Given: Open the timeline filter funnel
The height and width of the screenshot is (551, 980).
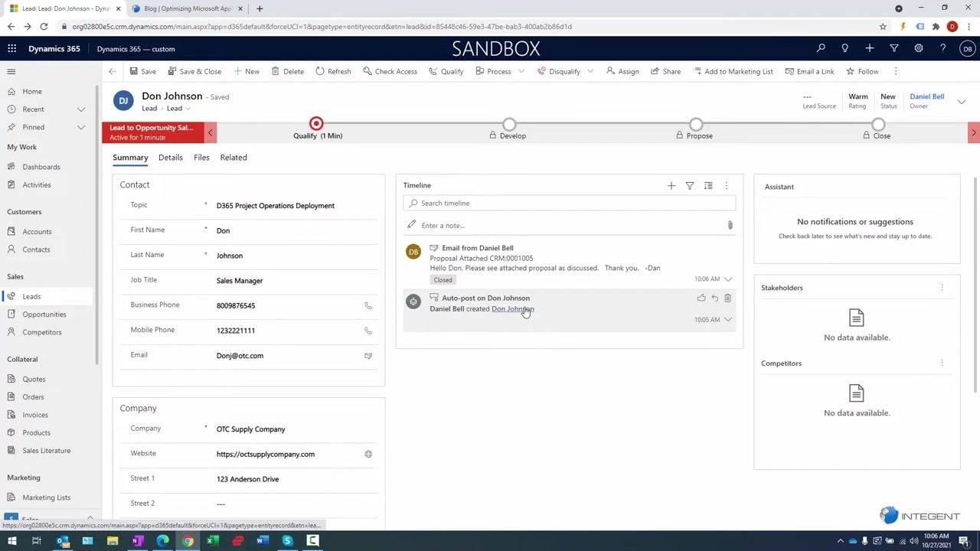Looking at the screenshot, I should [690, 185].
